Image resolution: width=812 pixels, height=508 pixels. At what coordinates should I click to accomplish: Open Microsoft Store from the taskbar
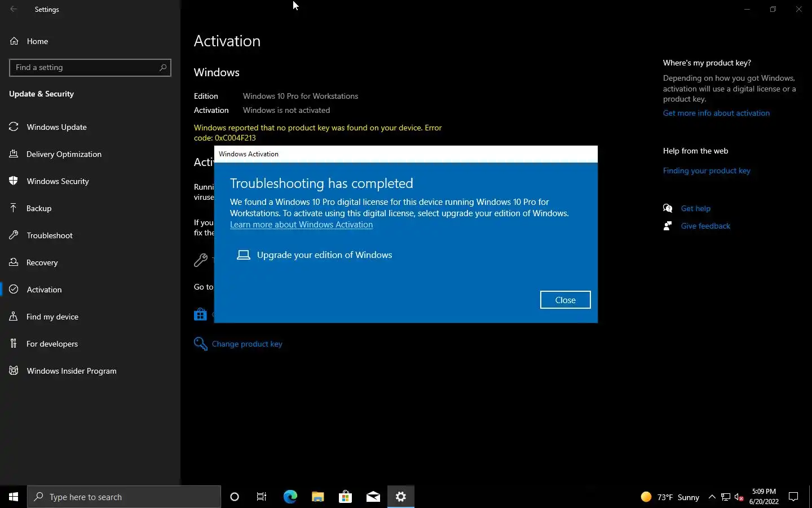[x=345, y=497]
